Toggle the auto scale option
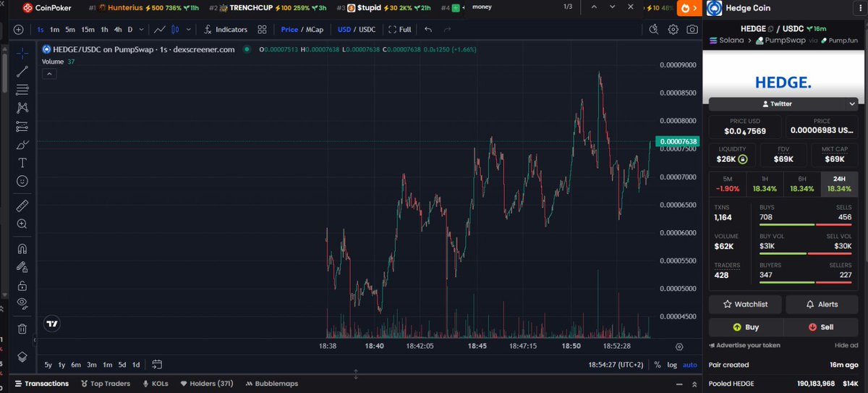The width and height of the screenshot is (868, 393). coord(690,365)
